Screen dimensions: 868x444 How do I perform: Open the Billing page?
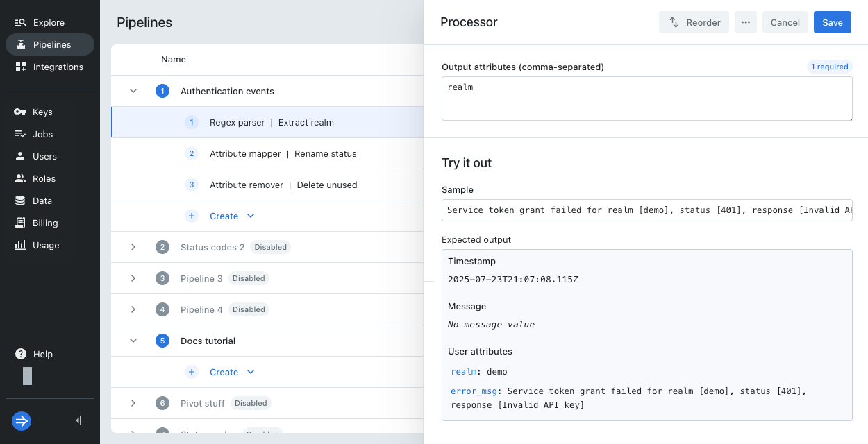(x=44, y=223)
